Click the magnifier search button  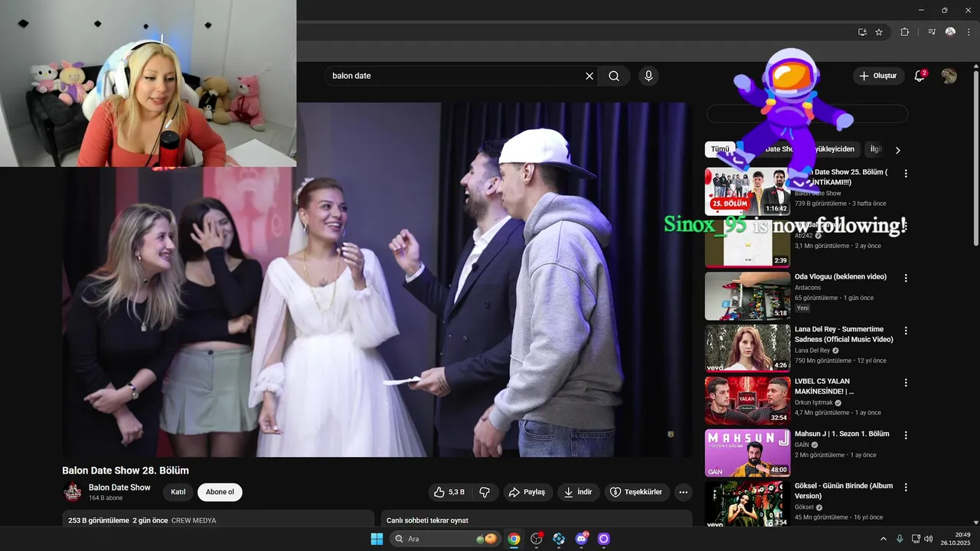(x=614, y=76)
